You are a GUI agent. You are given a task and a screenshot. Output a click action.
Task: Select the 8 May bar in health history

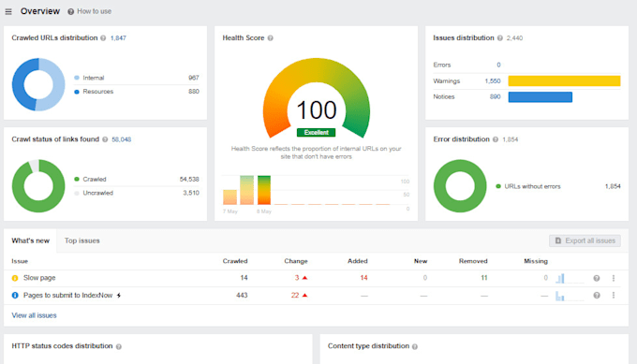(264, 190)
